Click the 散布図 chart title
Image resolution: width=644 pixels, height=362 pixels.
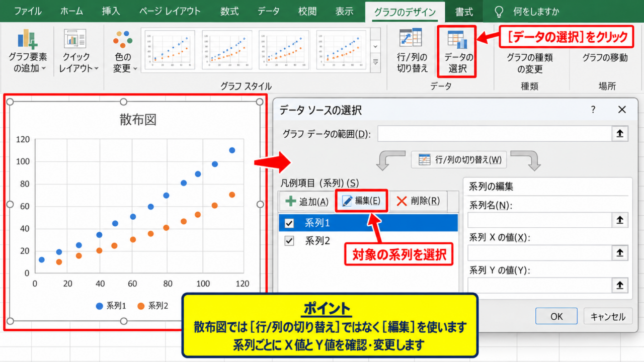point(138,120)
